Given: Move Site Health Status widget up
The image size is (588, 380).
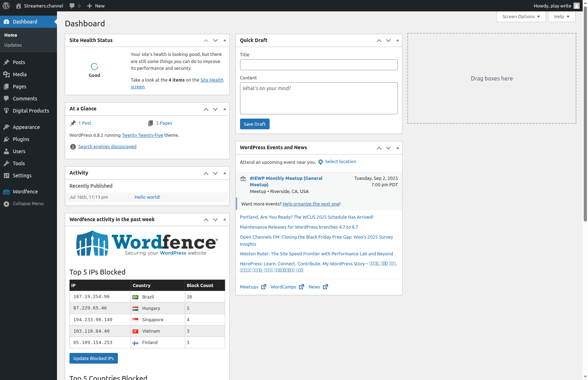Looking at the screenshot, I should (x=206, y=41).
